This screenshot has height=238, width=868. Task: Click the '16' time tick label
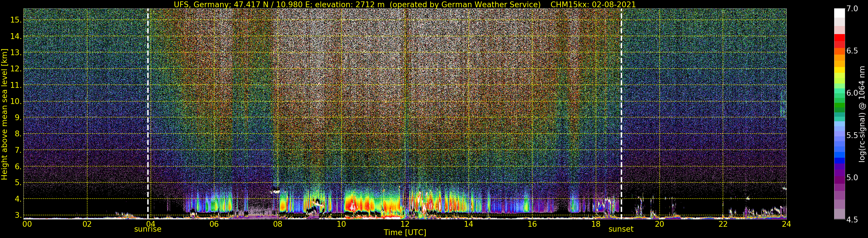532,224
